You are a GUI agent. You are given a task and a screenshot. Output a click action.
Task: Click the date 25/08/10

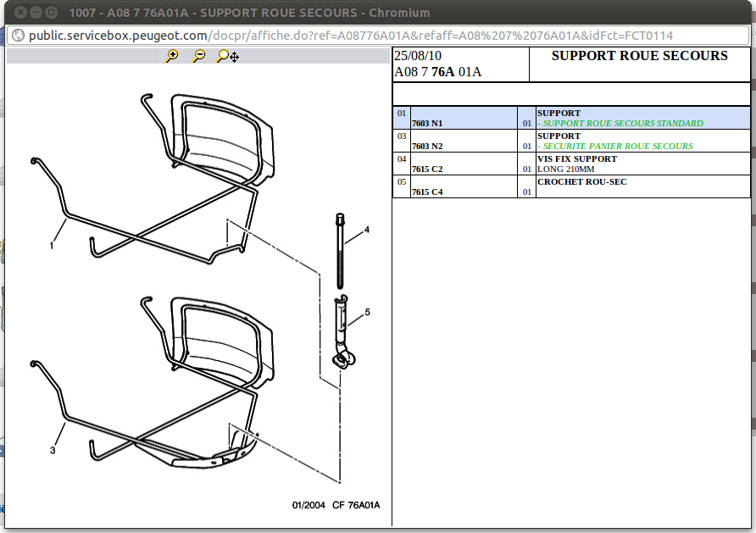point(418,56)
